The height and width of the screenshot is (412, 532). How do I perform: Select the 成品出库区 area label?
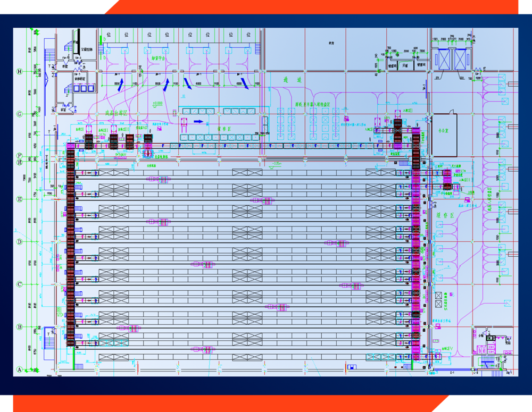(114, 113)
